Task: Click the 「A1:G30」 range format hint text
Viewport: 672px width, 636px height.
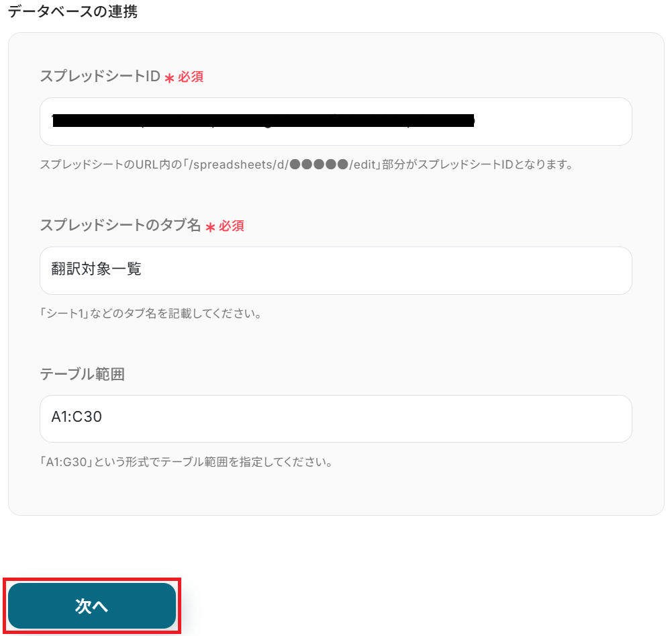Action: pyautogui.click(x=67, y=462)
